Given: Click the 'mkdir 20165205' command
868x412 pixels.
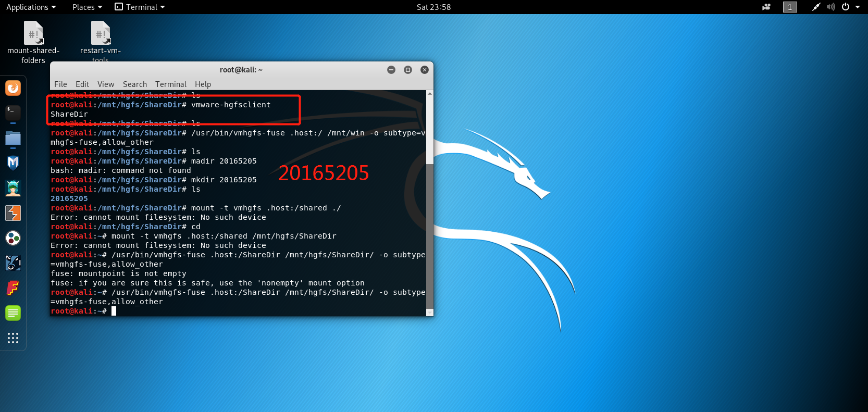Looking at the screenshot, I should (x=224, y=180).
